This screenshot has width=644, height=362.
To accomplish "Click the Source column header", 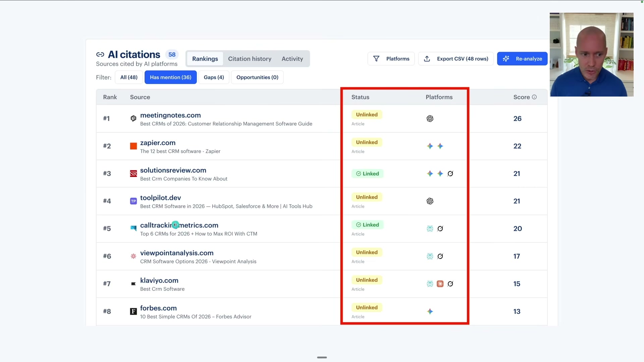I will (140, 97).
